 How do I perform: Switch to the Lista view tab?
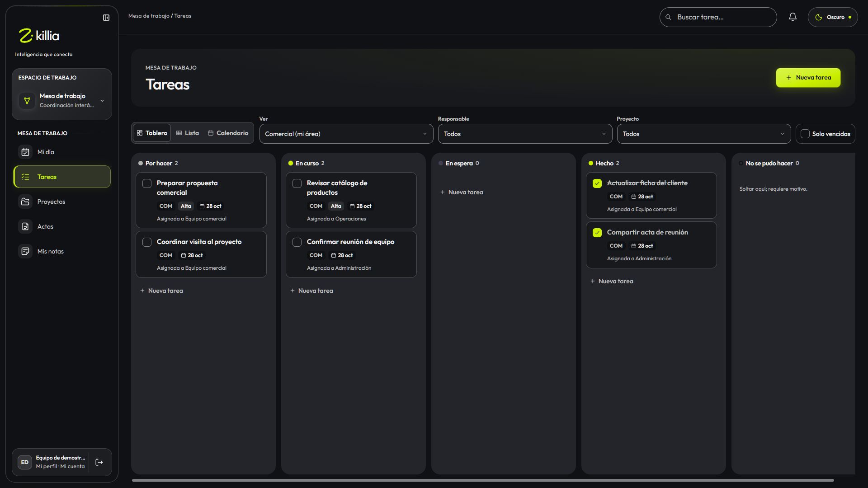[188, 133]
